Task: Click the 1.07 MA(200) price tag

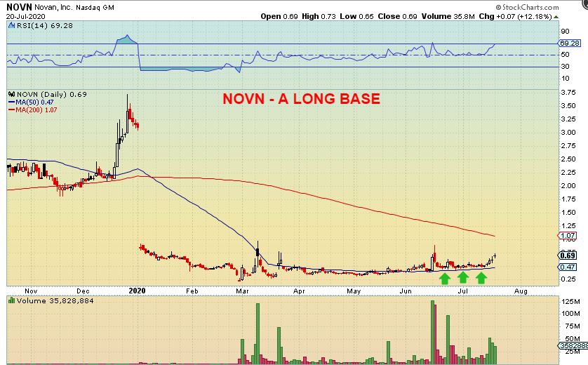Action: (567, 236)
